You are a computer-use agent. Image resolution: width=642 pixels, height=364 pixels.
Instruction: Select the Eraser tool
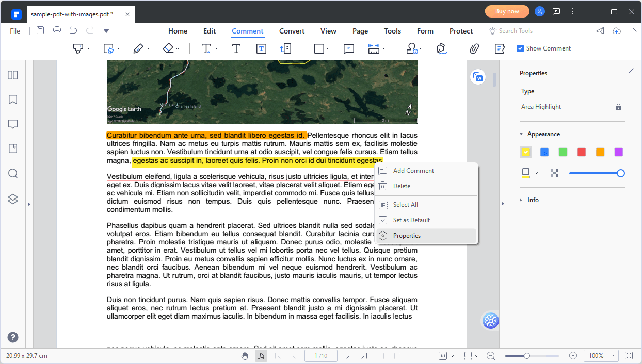tap(168, 48)
